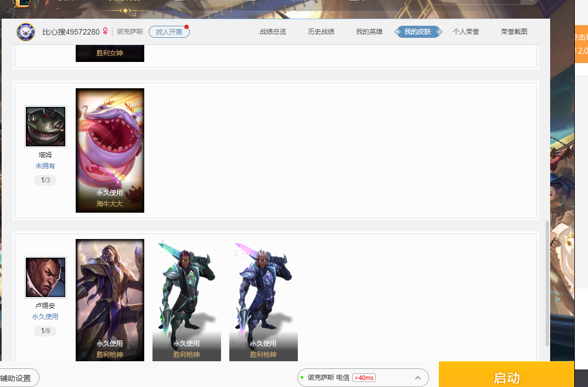Click the 卢锡安 champion portrait

(46, 277)
